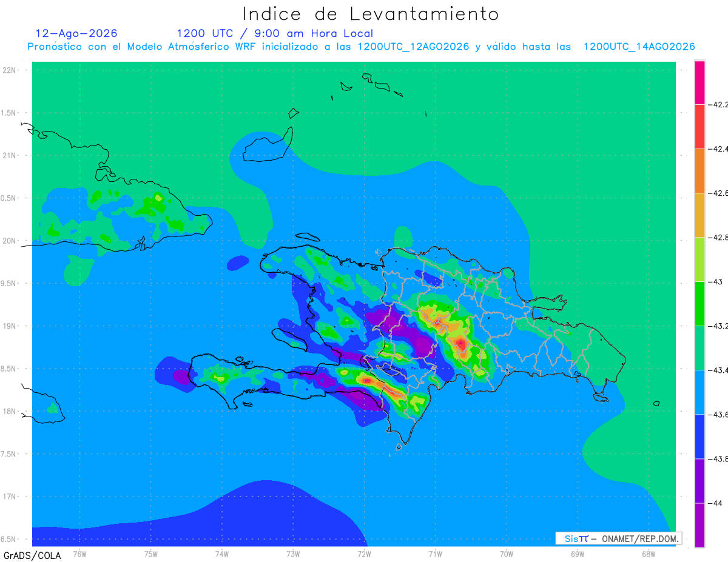The height and width of the screenshot is (562, 728).
Task: Select the purple swatch between -43.8 and -44
Action: click(x=699, y=481)
